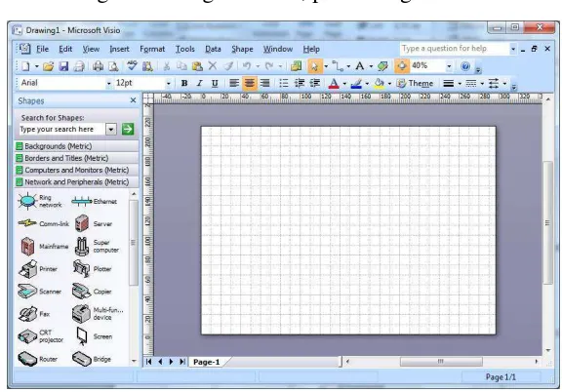
Task: Click the Bullets list icon
Action: (284, 84)
